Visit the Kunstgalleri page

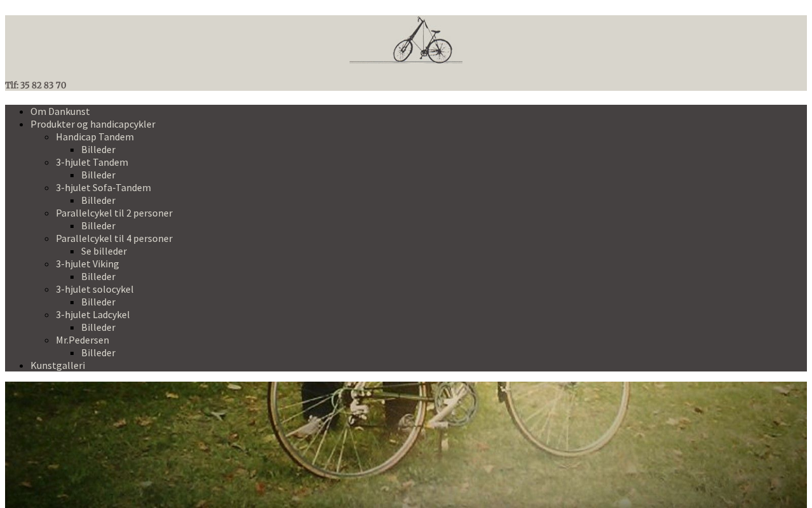pyautogui.click(x=58, y=365)
